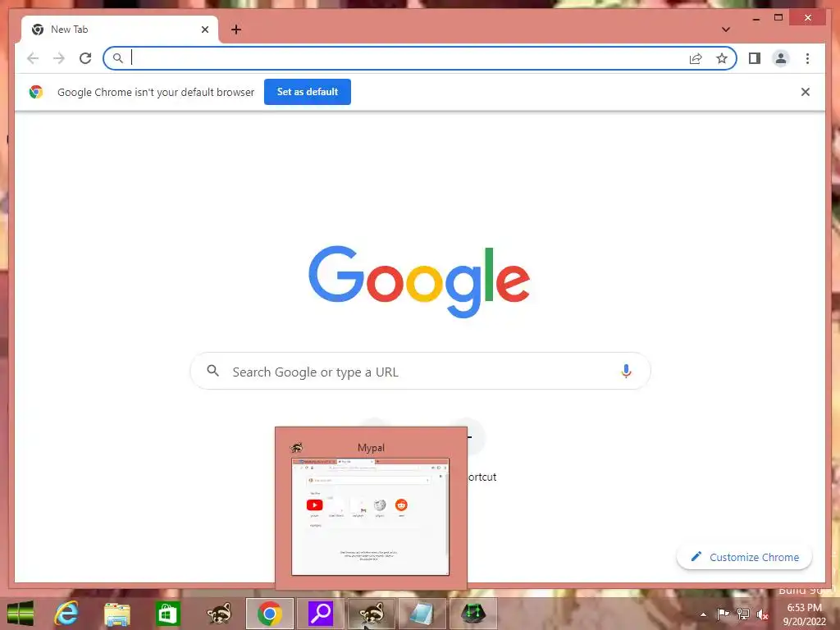Screen dimensions: 840x630
Task: Bookmark this tab with the star icon
Action: pos(722,58)
